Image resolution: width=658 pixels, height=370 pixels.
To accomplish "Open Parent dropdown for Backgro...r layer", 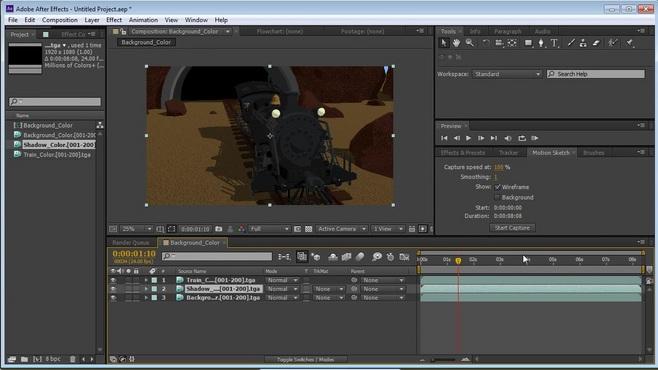I will click(x=383, y=298).
